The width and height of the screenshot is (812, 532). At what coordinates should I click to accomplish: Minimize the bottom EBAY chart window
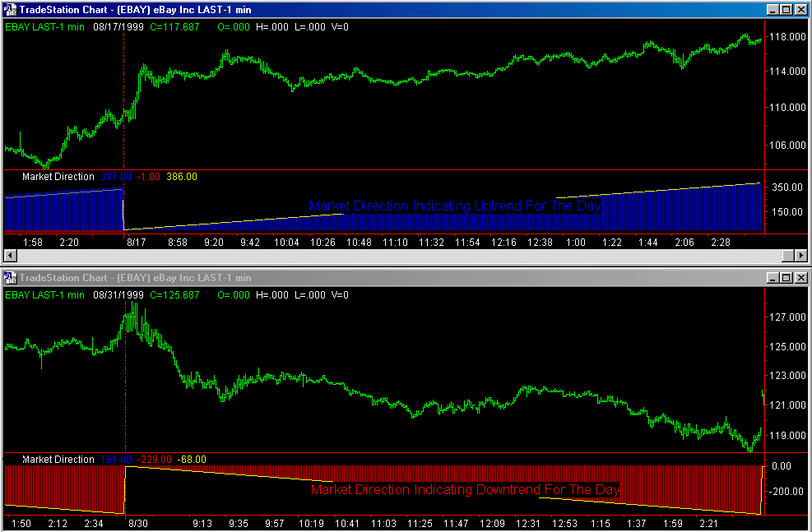click(x=773, y=278)
